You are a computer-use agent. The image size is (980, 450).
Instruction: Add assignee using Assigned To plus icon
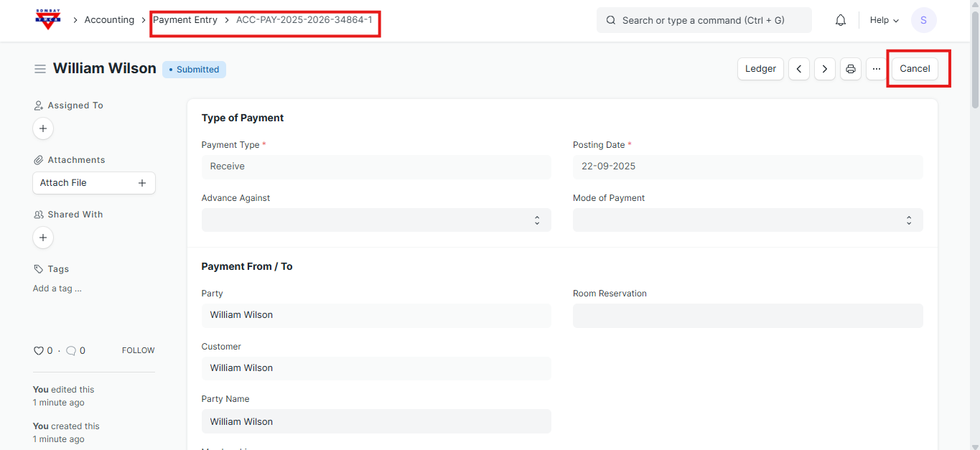[43, 128]
